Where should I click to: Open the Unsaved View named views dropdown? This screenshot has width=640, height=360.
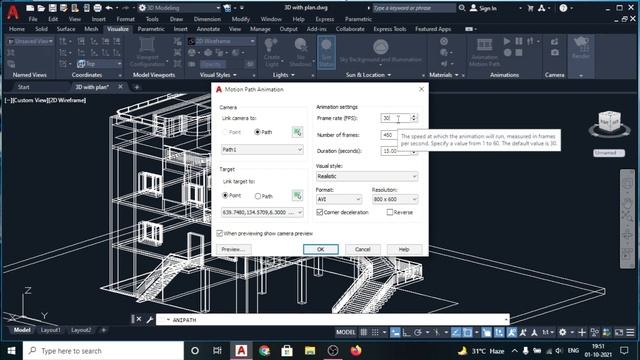30,41
